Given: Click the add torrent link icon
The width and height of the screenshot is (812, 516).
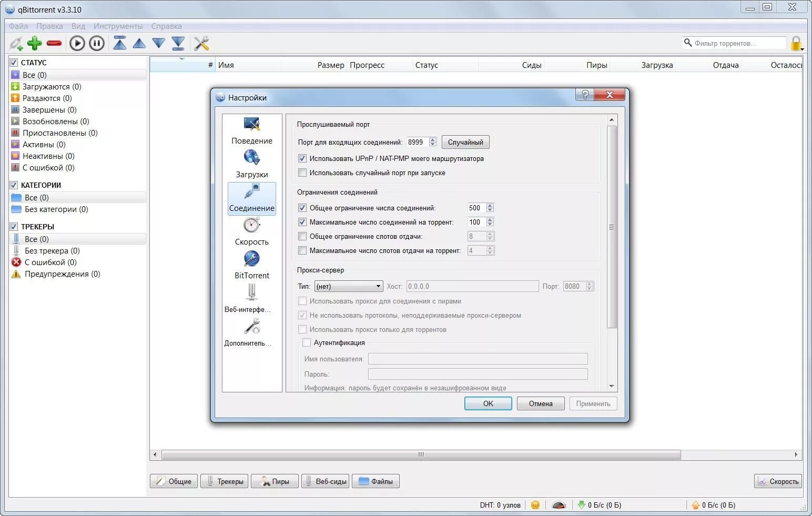Looking at the screenshot, I should click(17, 43).
